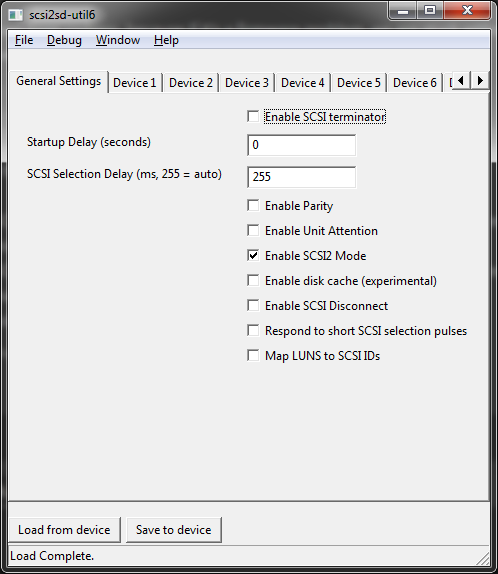Open the File menu
Screen dimensions: 498x574
click(24, 40)
